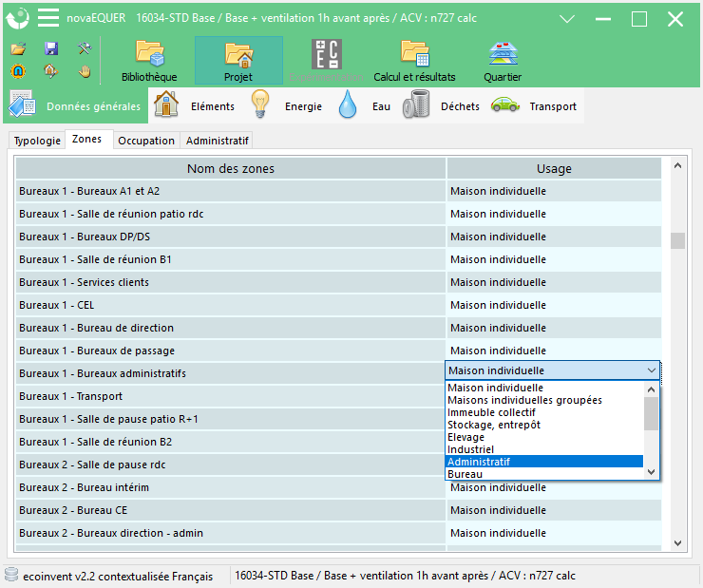Open usage cell for Bureau de direction

click(x=554, y=328)
